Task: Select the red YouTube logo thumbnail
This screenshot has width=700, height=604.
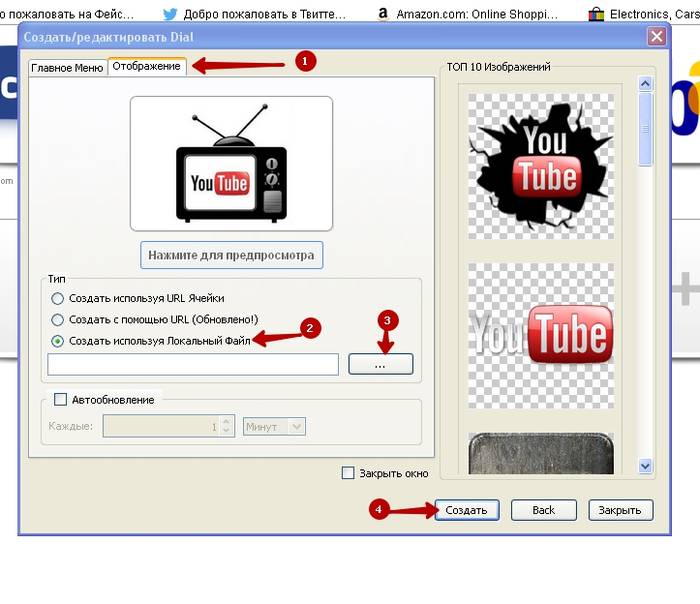Action: (x=541, y=335)
